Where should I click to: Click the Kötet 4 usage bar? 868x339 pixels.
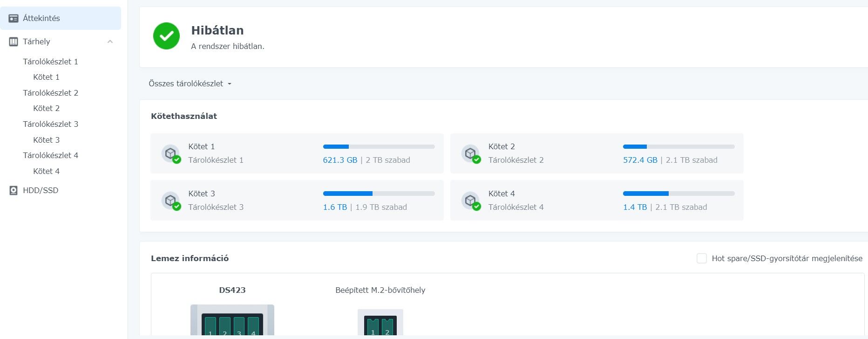pyautogui.click(x=678, y=194)
